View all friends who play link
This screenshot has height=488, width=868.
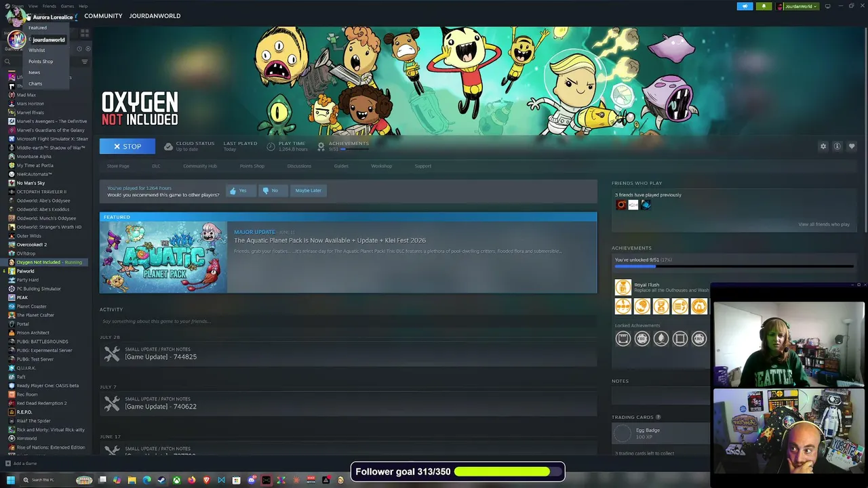coord(824,224)
